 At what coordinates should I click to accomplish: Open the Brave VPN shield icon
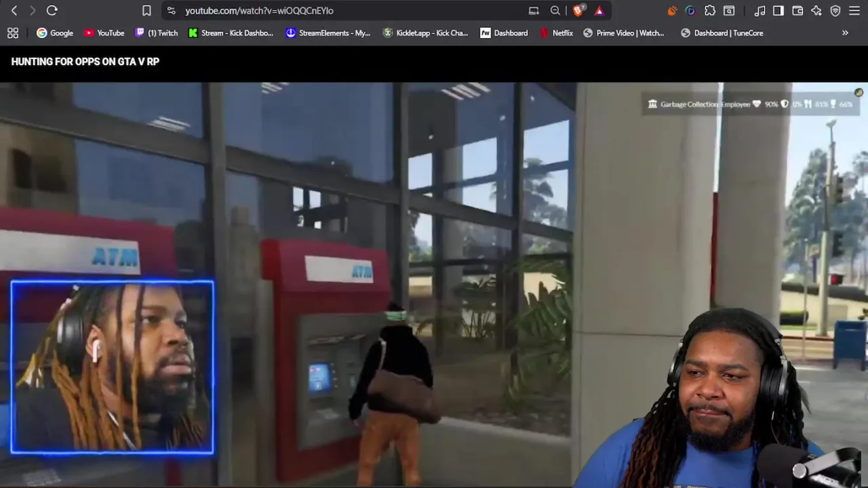(x=835, y=10)
